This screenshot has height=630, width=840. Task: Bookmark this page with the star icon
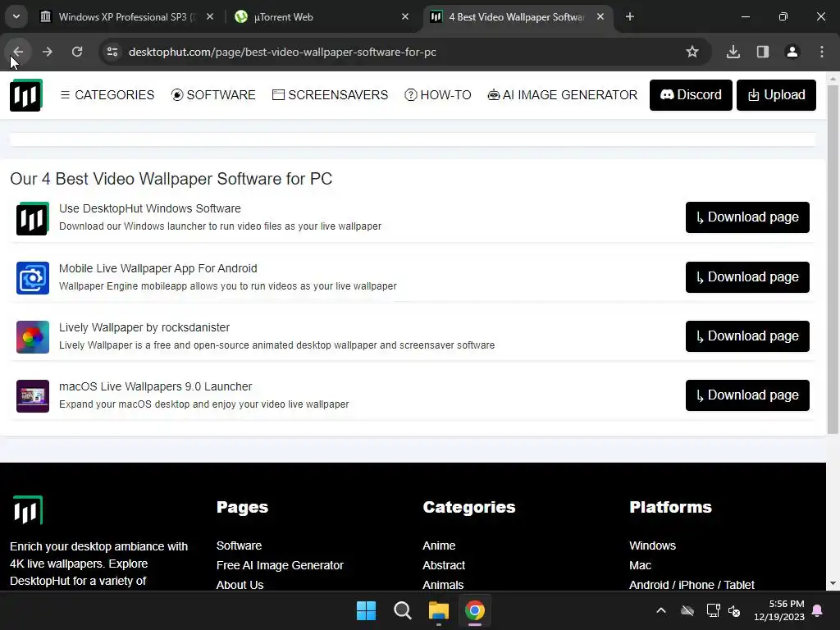click(692, 52)
